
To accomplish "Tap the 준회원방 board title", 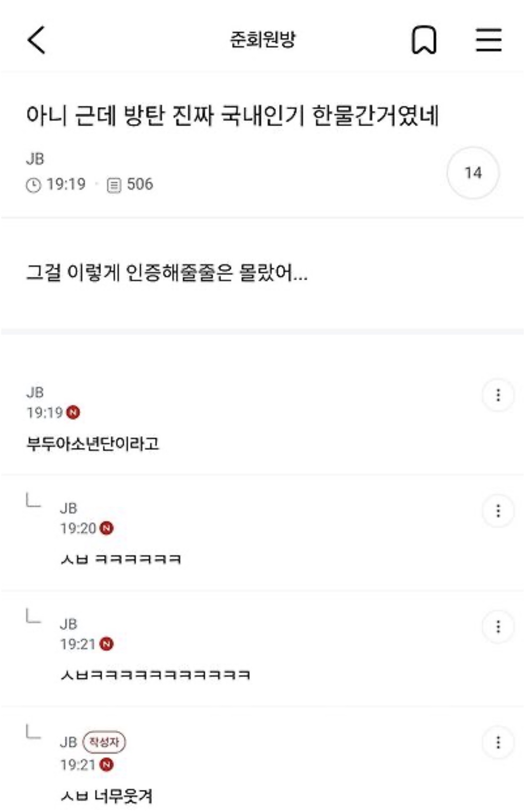I will click(x=262, y=40).
